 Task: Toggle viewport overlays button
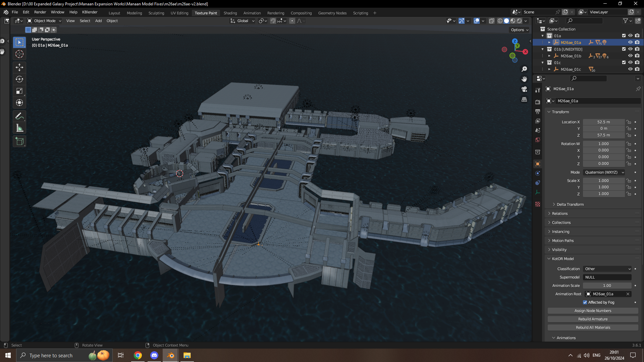(x=477, y=21)
